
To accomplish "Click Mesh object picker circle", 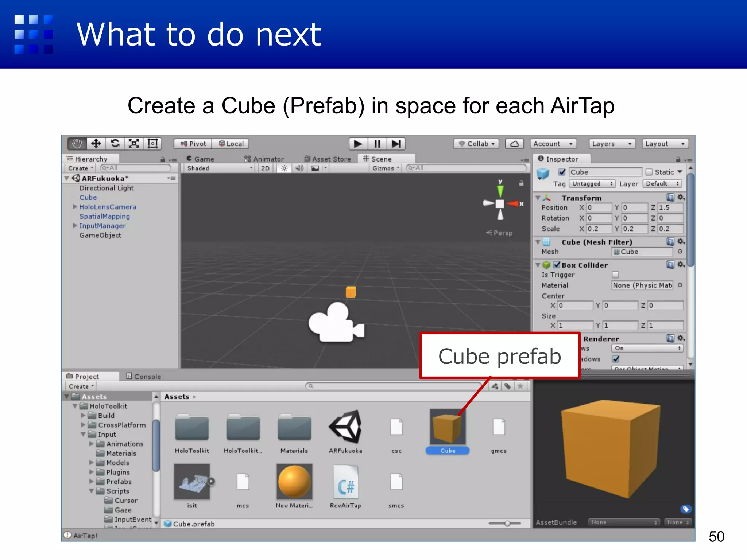I will (x=680, y=252).
